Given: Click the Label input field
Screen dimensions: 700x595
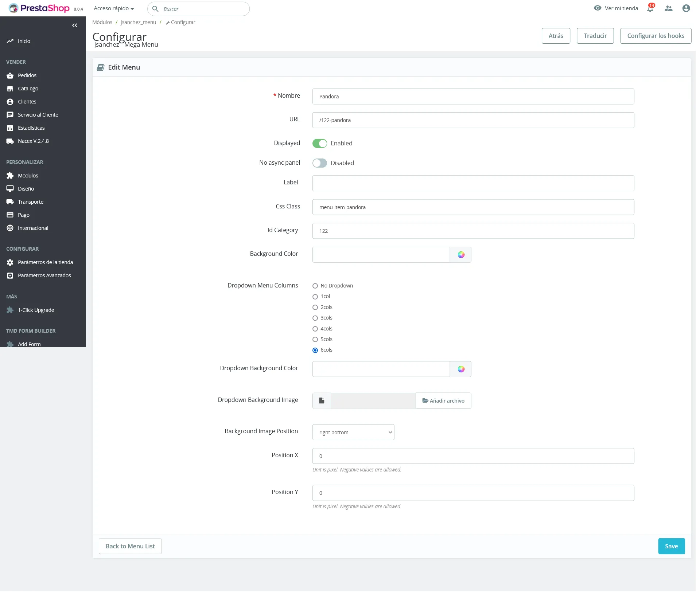Looking at the screenshot, I should point(473,183).
